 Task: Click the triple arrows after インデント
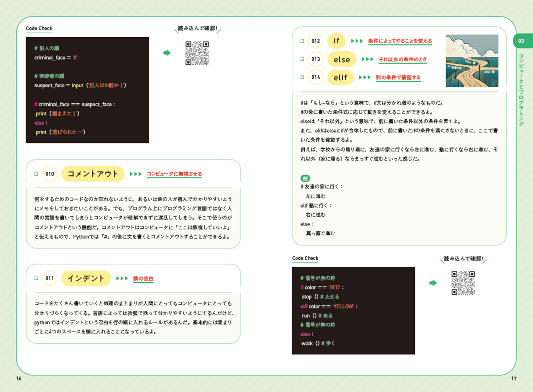point(122,278)
